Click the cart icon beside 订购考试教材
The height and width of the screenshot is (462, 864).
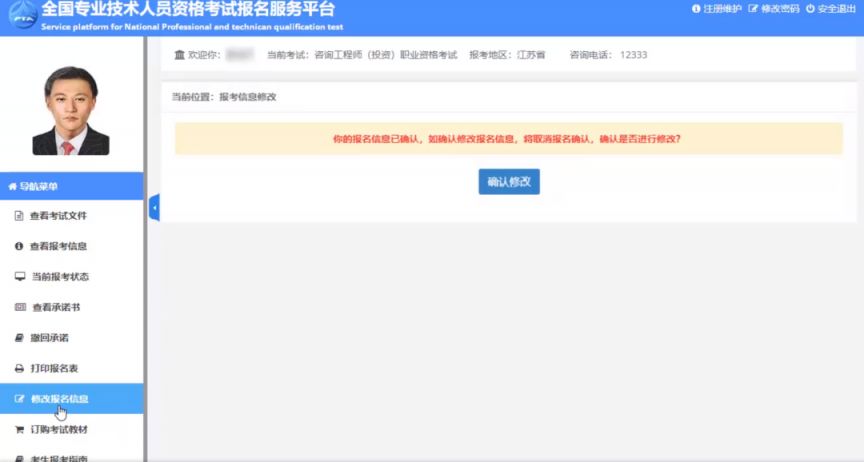click(x=19, y=429)
